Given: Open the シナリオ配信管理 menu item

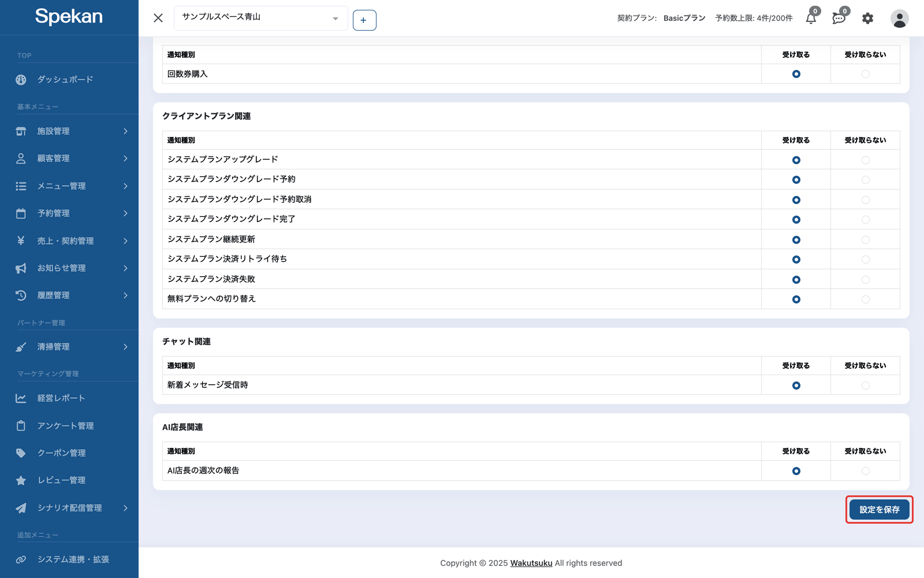Looking at the screenshot, I should [69, 508].
